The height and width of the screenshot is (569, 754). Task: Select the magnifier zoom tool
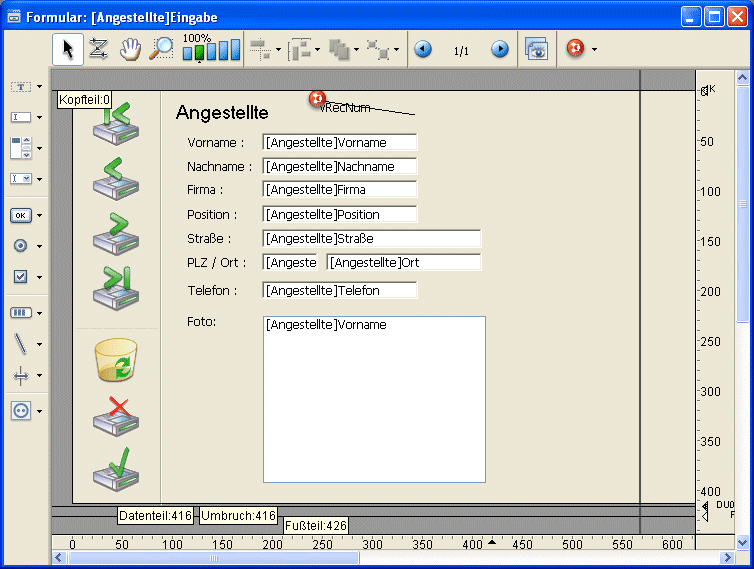[x=160, y=49]
